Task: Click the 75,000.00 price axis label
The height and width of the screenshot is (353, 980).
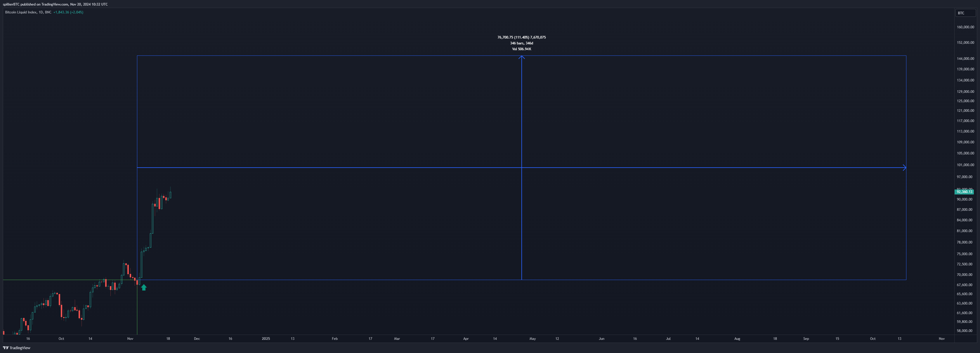Action: coord(965,254)
